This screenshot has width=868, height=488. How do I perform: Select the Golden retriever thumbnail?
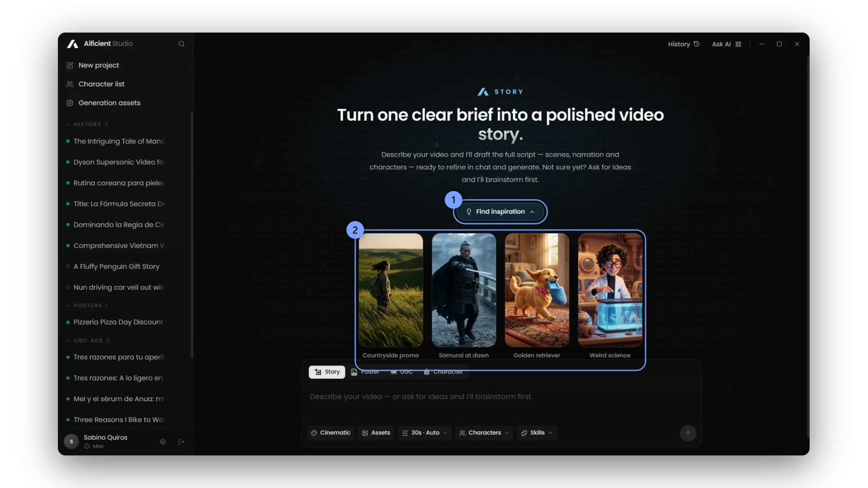point(537,291)
